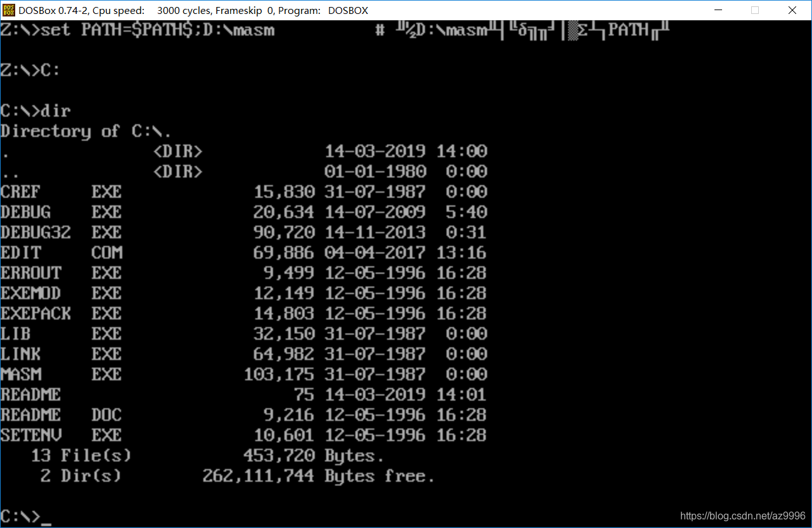The width and height of the screenshot is (812, 528).
Task: Click the size value 12,149
Action: 284,293
